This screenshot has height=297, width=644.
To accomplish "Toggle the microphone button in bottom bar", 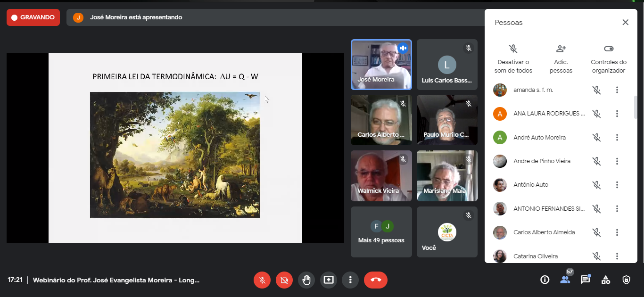I will click(x=262, y=280).
